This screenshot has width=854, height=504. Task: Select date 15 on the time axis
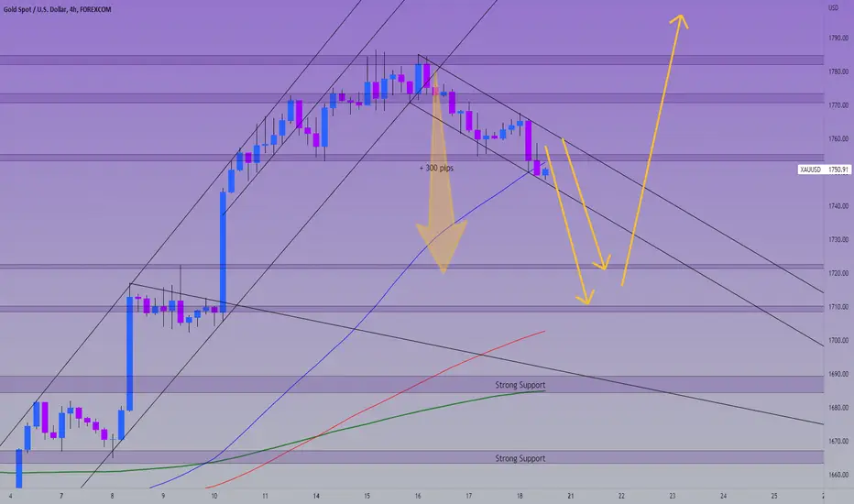click(x=367, y=496)
